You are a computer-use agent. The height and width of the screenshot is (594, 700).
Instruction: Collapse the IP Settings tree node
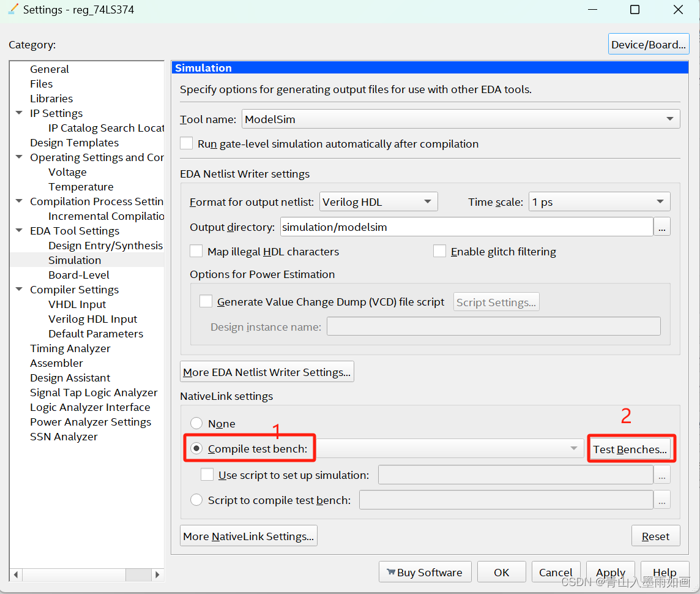point(19,113)
